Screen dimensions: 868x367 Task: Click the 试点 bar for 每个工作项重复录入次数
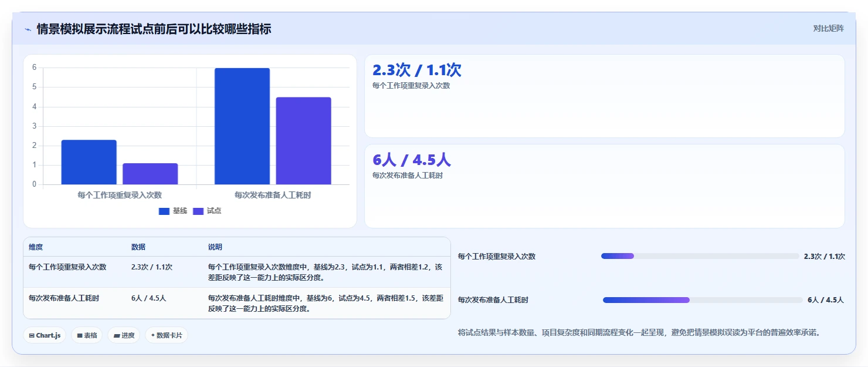click(x=150, y=174)
